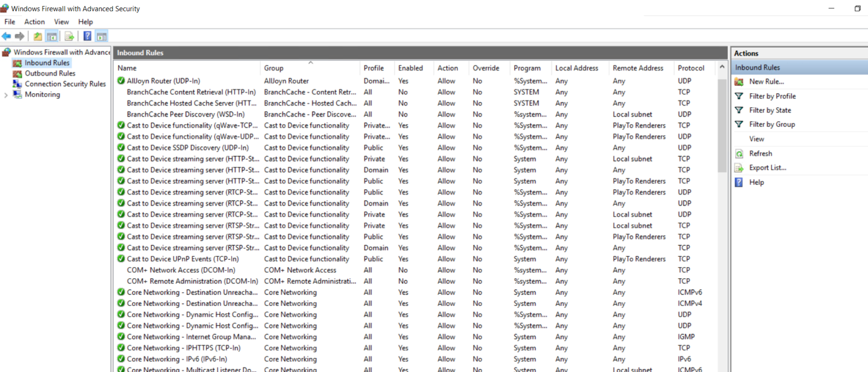This screenshot has width=868, height=372.
Task: Click the back navigation arrow in toolbar
Action: coord(7,36)
